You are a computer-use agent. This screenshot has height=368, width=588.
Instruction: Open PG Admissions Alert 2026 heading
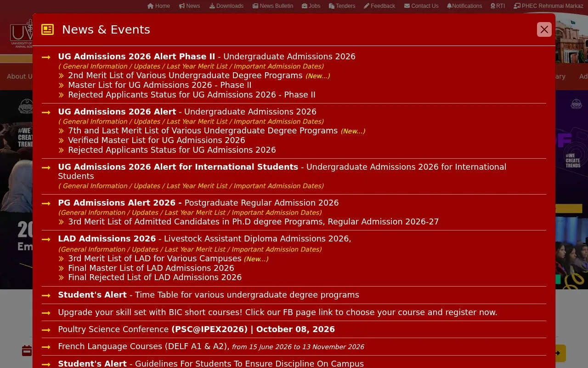click(119, 203)
